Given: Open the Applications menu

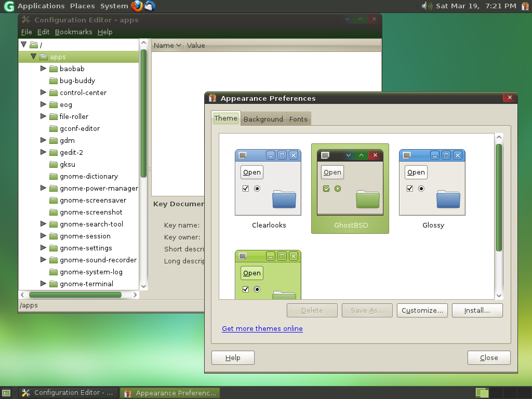Looking at the screenshot, I should pos(41,6).
